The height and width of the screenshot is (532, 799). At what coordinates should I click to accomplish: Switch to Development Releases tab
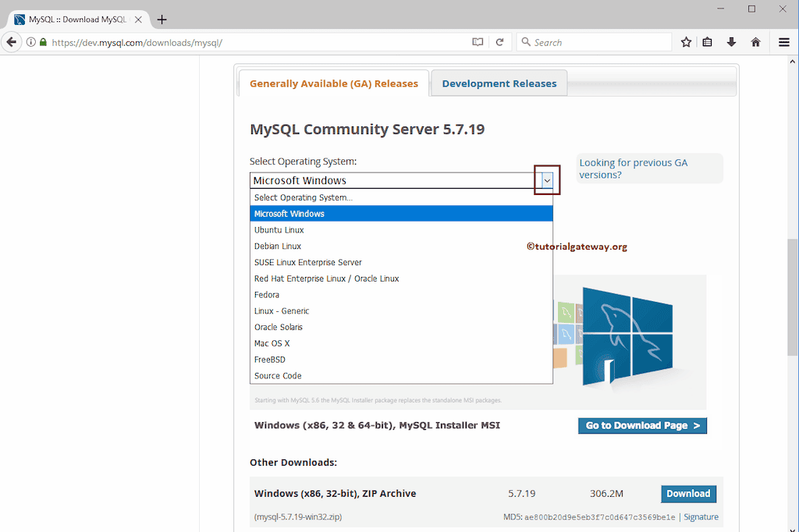[x=499, y=83]
